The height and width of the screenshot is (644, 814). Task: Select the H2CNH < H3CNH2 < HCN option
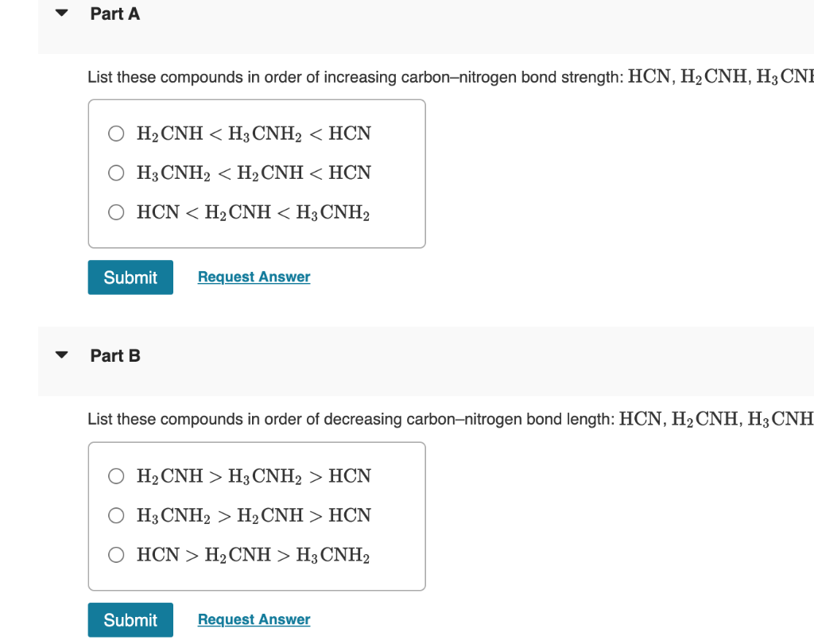pos(116,134)
